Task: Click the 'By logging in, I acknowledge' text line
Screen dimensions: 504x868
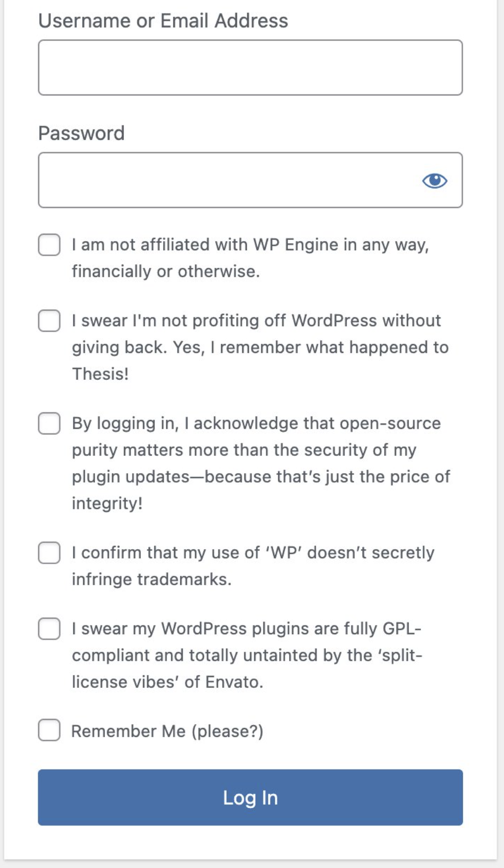Action: coord(256,423)
